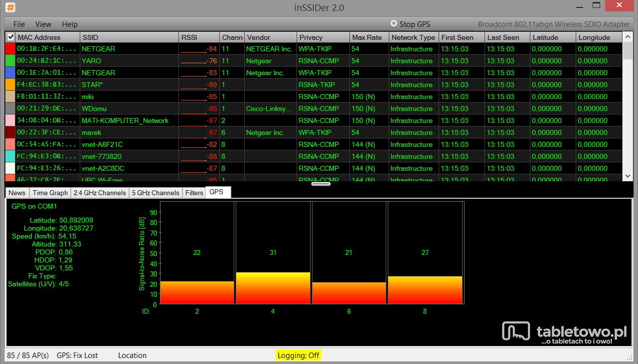Screen dimensions: 638x364
Task: Select the WDomu network SSID
Action: tap(94, 109)
